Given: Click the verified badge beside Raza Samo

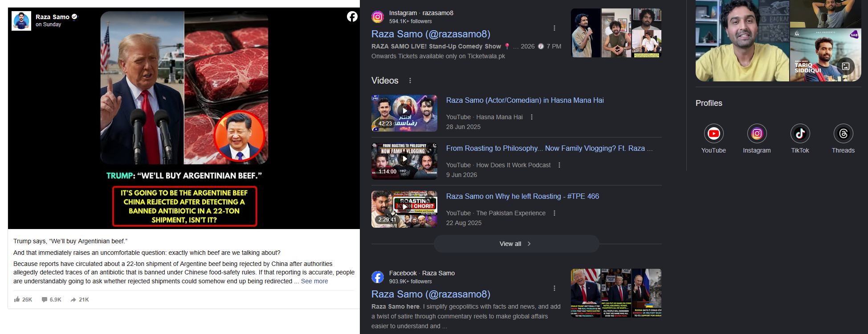Looking at the screenshot, I should pyautogui.click(x=75, y=16).
